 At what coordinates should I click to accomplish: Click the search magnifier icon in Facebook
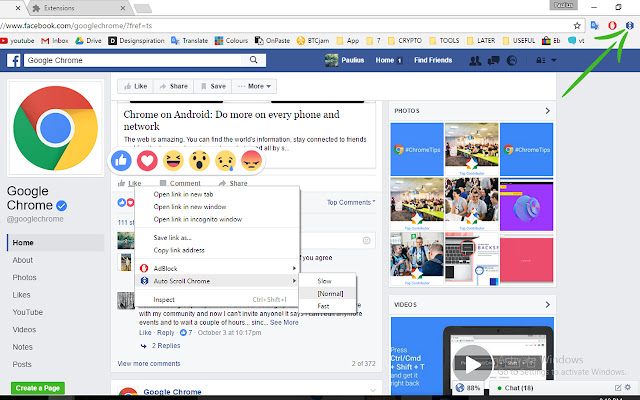pos(253,60)
